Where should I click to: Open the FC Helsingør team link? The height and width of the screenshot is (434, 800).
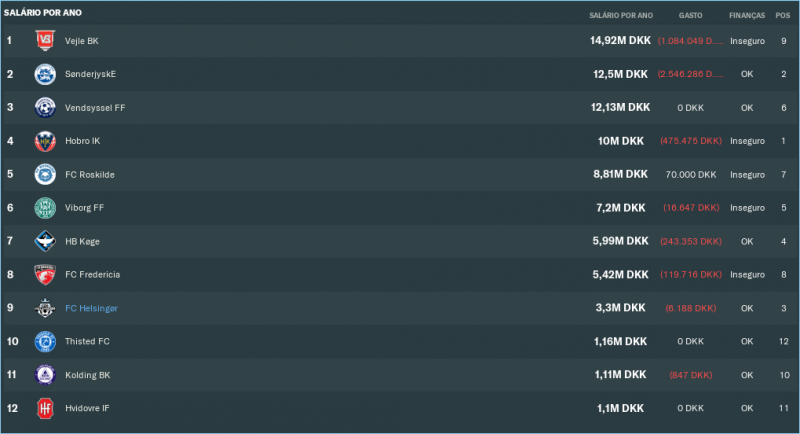point(91,308)
